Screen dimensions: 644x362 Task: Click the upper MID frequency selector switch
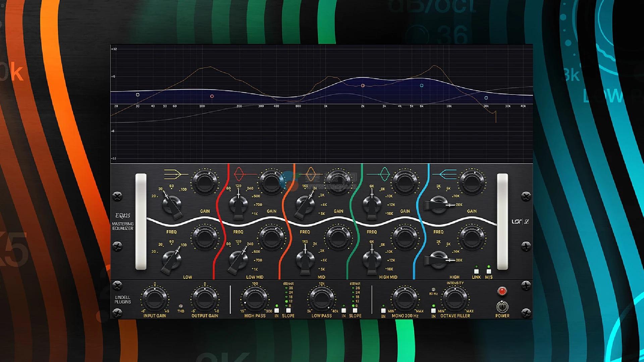[x=305, y=205]
